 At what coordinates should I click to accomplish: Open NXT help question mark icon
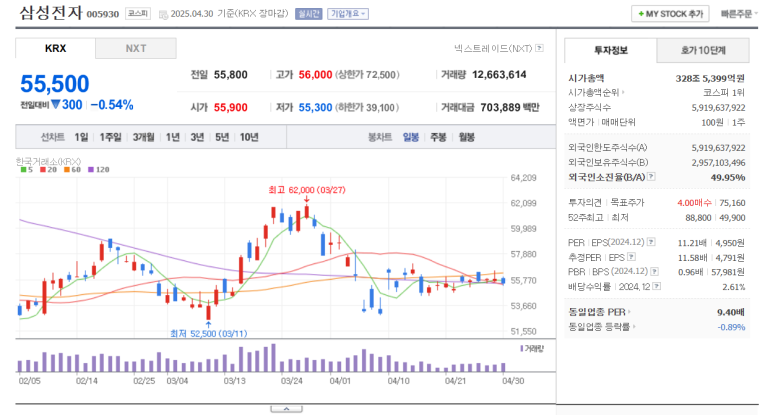coord(539,48)
